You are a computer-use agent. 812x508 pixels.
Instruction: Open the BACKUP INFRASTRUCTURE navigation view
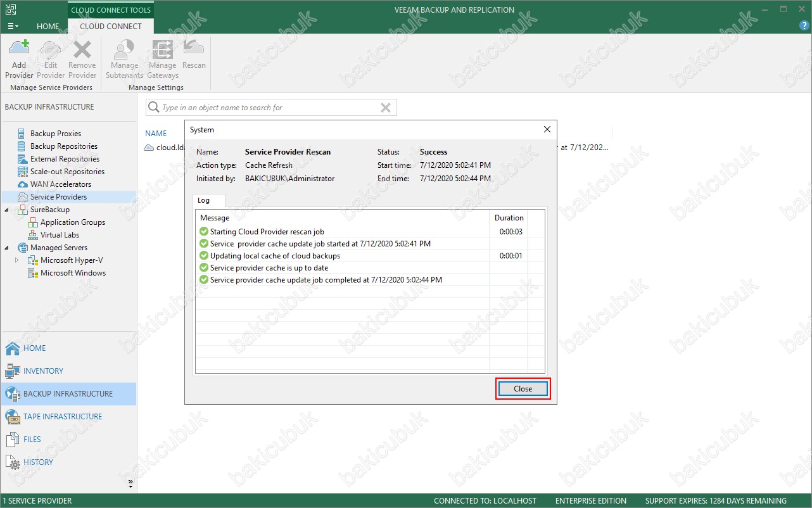coord(68,394)
